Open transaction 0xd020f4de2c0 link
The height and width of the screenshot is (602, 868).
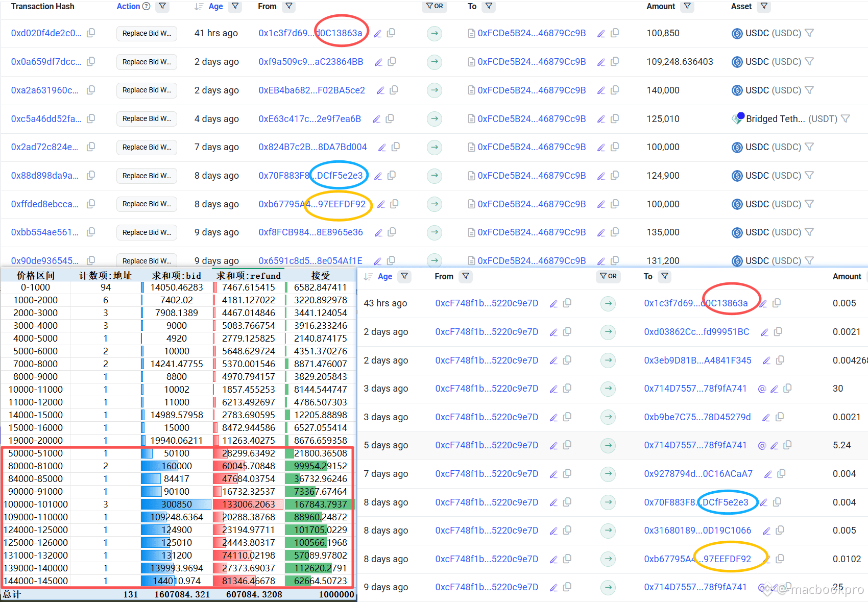click(46, 33)
